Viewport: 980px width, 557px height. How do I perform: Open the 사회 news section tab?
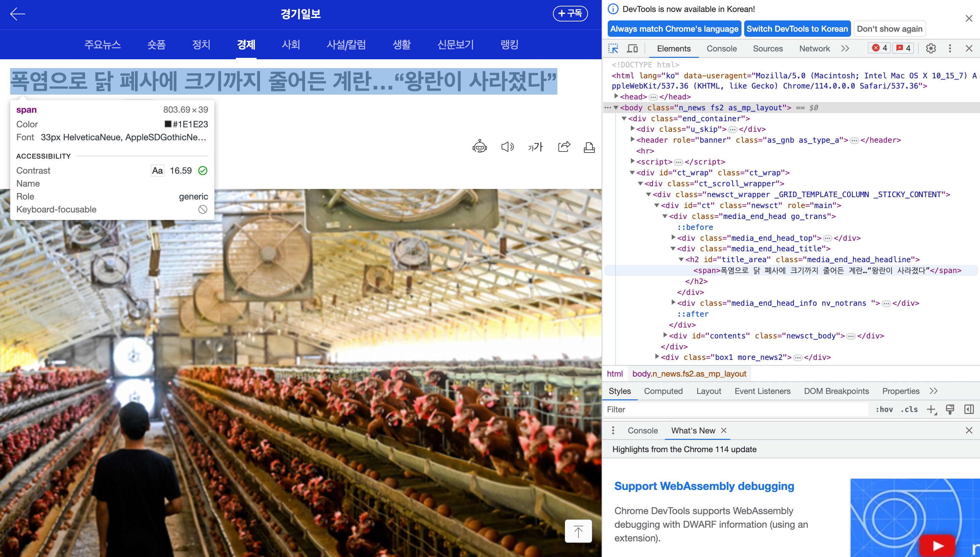(x=291, y=45)
